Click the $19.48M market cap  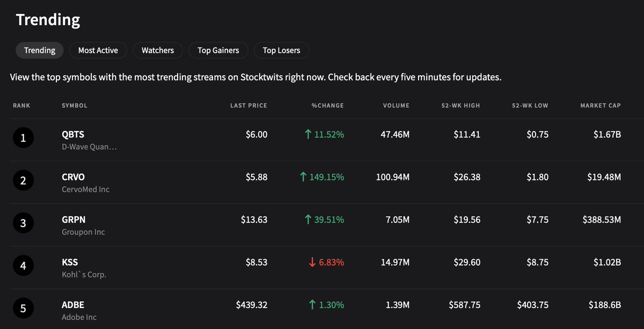pos(604,177)
